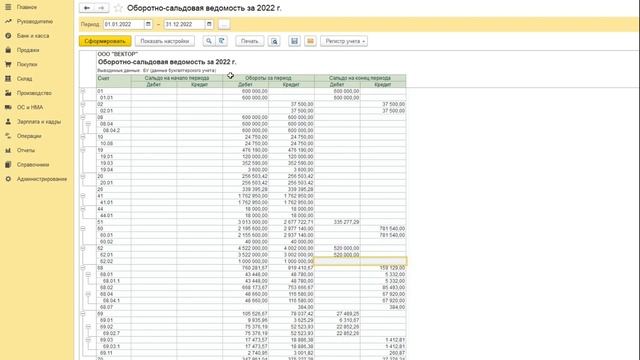Collapse sub-account 69.02 group
Viewport: 640px width, 360px height.
pos(88,327)
